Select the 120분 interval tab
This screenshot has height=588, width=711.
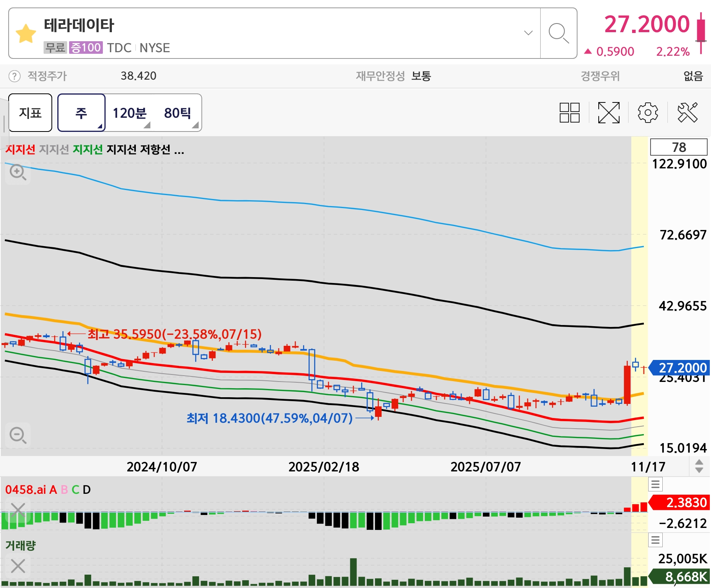[x=130, y=113]
